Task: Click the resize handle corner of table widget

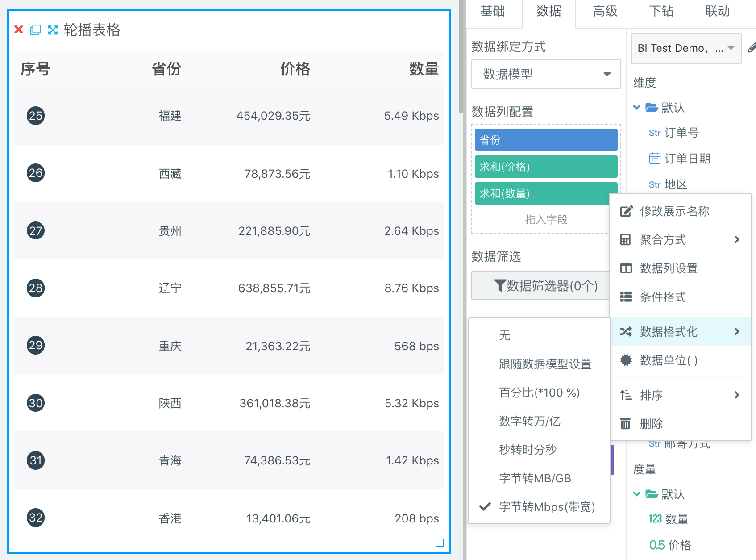Action: [x=440, y=543]
